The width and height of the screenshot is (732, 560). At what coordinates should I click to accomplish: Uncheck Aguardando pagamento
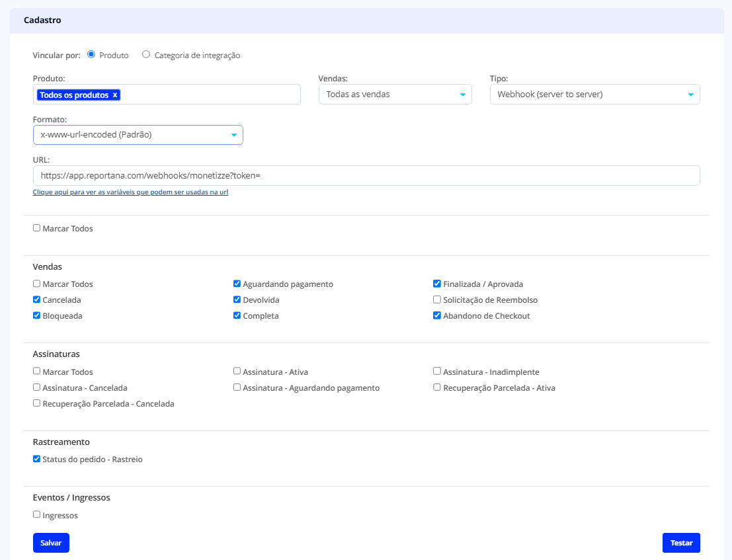click(237, 284)
